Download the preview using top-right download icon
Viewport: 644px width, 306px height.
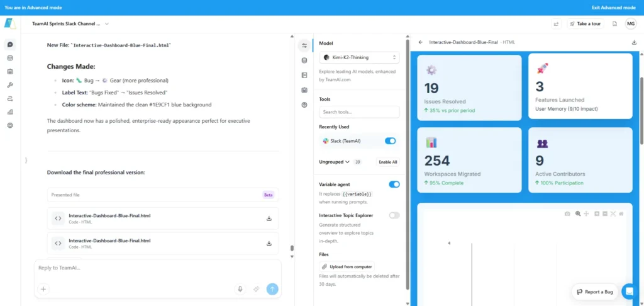[634, 42]
